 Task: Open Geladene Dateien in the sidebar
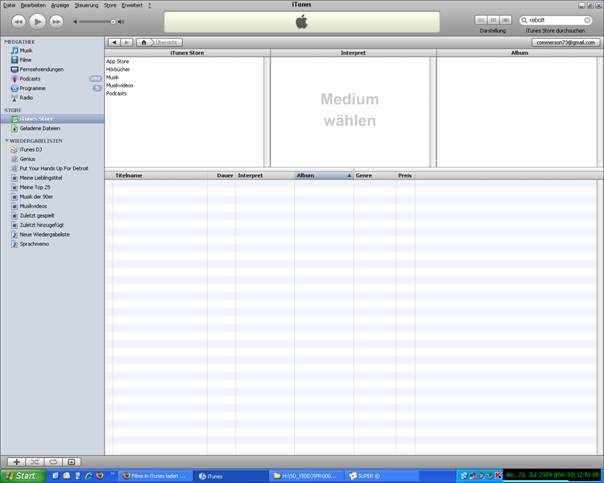pos(40,128)
